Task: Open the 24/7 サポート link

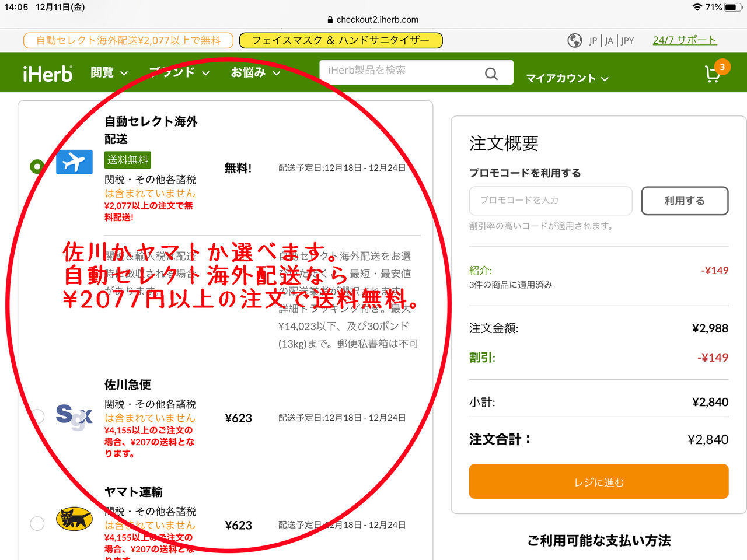Action: pyautogui.click(x=685, y=40)
